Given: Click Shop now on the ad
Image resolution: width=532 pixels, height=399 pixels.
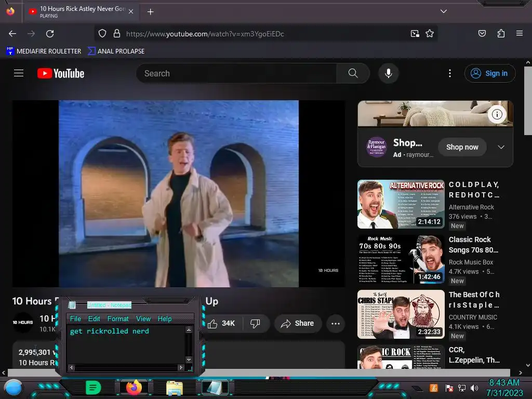Looking at the screenshot, I should click(x=462, y=147).
